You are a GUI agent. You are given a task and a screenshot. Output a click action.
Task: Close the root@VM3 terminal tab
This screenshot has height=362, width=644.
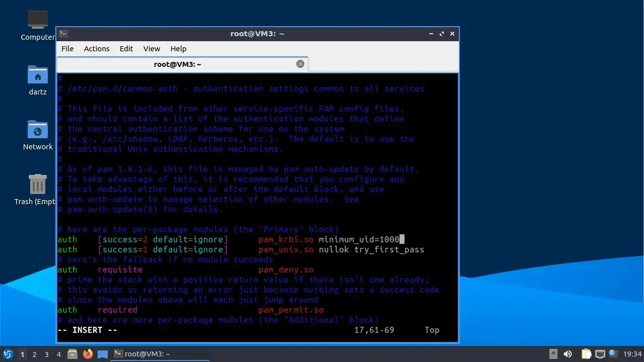pos(300,64)
